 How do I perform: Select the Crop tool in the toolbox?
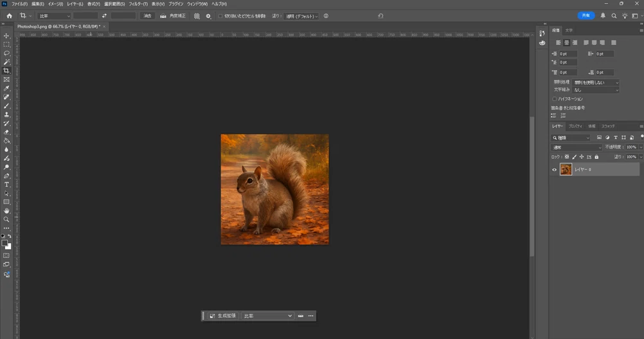pyautogui.click(x=6, y=71)
